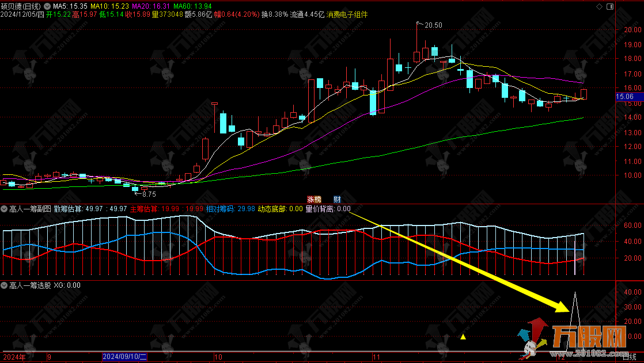Viewport: 644px width, 363px height.
Task: Open the 消费电子组件 sector link
Action: 347,14
